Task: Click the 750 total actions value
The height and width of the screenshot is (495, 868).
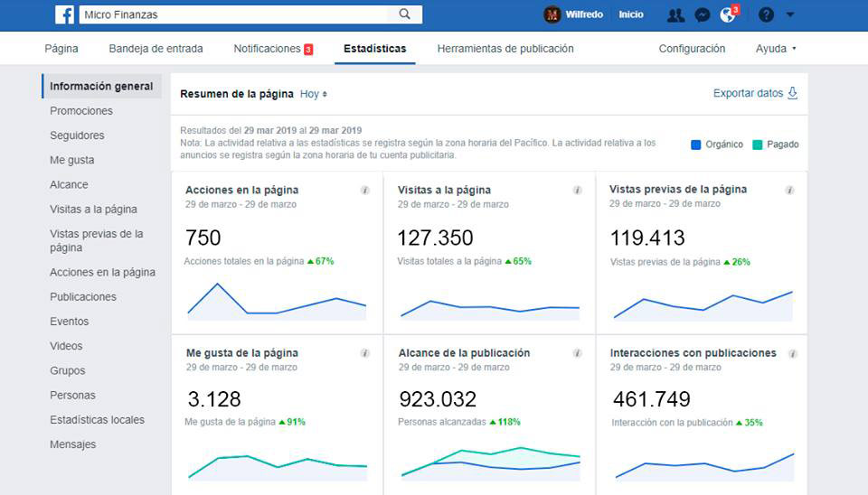Action: 203,238
